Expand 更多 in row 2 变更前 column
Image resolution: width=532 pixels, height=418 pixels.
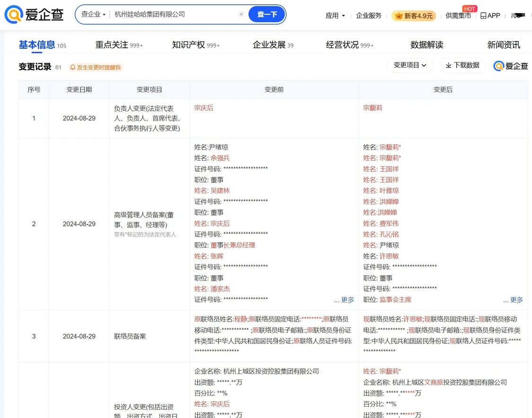click(x=348, y=300)
